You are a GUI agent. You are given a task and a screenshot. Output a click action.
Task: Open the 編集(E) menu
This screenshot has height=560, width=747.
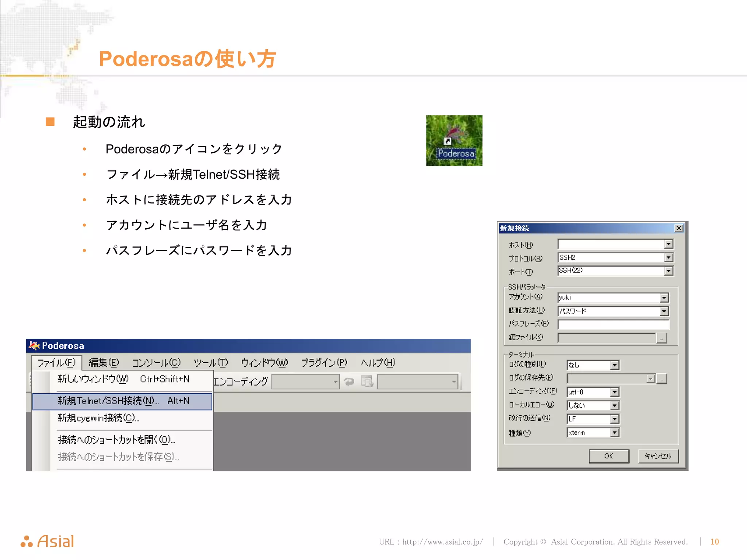pos(104,362)
